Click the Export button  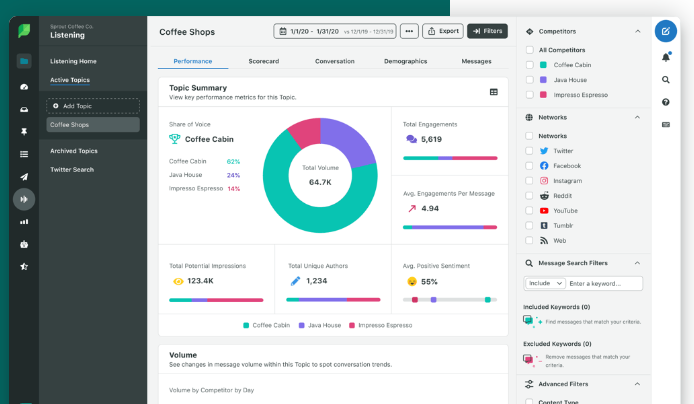tap(443, 31)
